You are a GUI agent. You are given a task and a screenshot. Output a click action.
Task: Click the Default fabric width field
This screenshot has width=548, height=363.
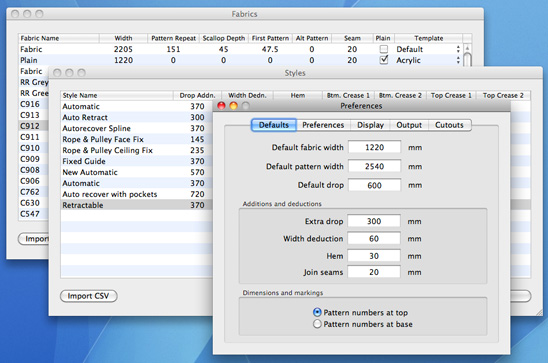click(374, 147)
